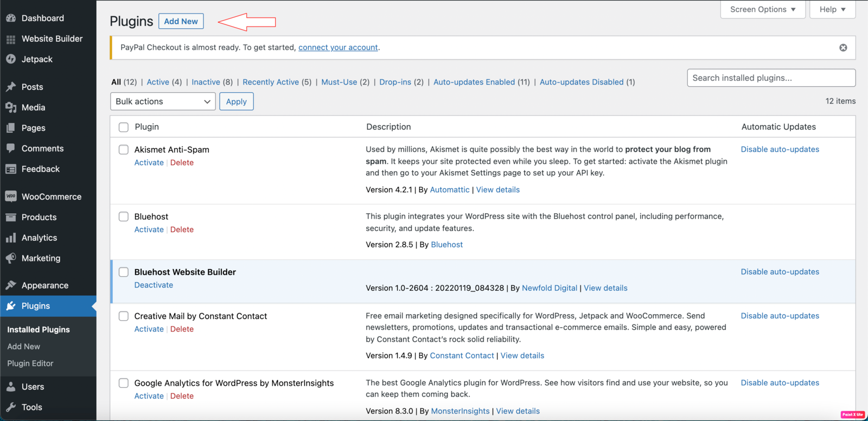The height and width of the screenshot is (421, 868).
Task: Click the Pages icon in sidebar
Action: [x=11, y=128]
